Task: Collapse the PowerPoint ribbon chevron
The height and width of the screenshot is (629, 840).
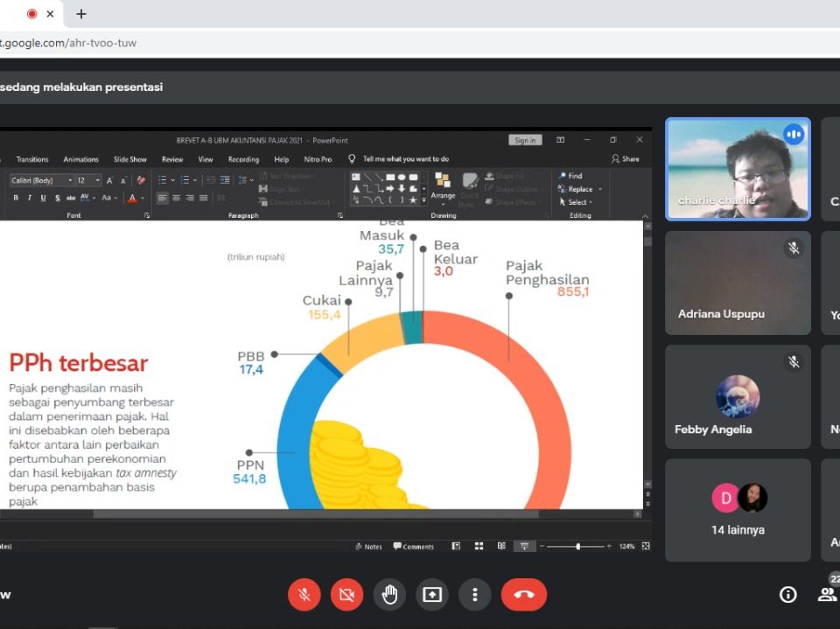Action: [645, 215]
